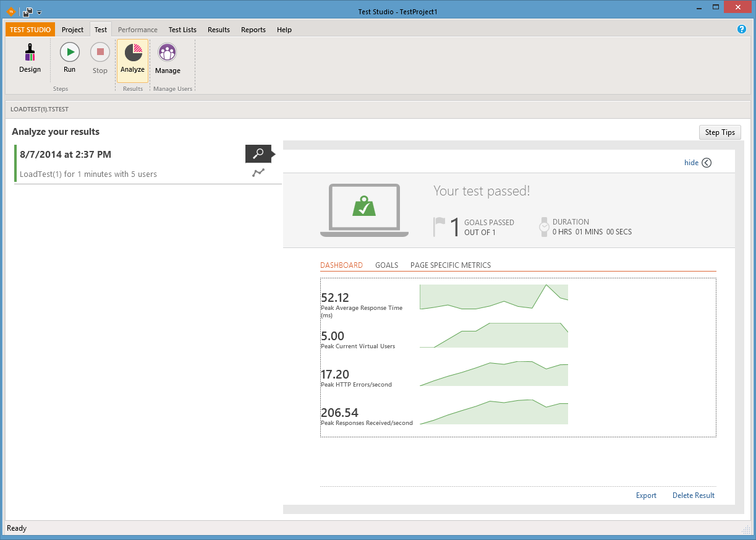Image resolution: width=756 pixels, height=540 pixels.
Task: Click the hide link
Action: 691,163
